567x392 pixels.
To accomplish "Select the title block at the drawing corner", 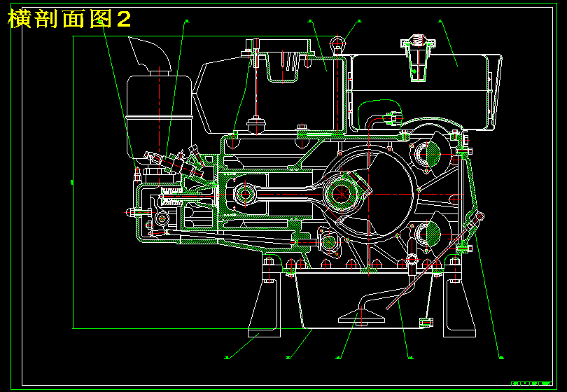I will (531, 384).
